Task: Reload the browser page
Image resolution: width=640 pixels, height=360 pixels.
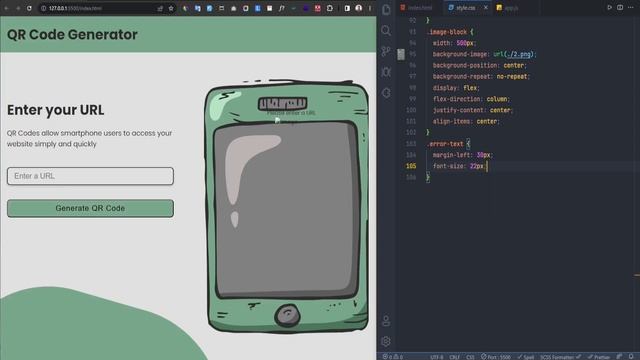Action: [29, 8]
